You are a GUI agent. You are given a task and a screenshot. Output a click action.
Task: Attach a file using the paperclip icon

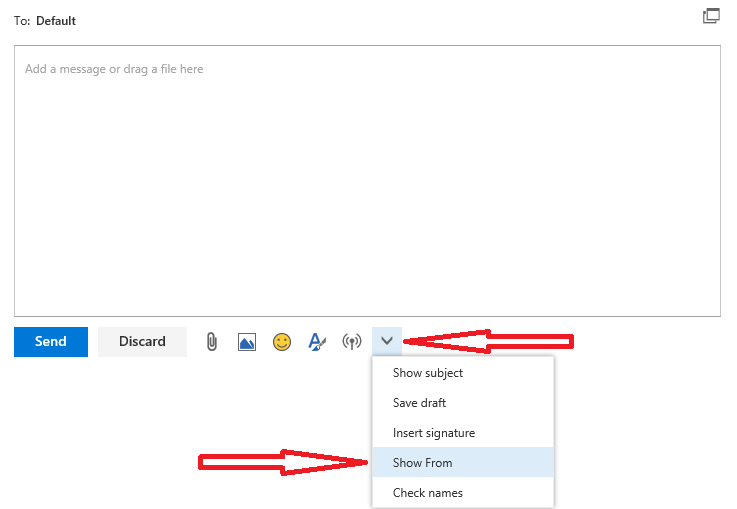[212, 342]
